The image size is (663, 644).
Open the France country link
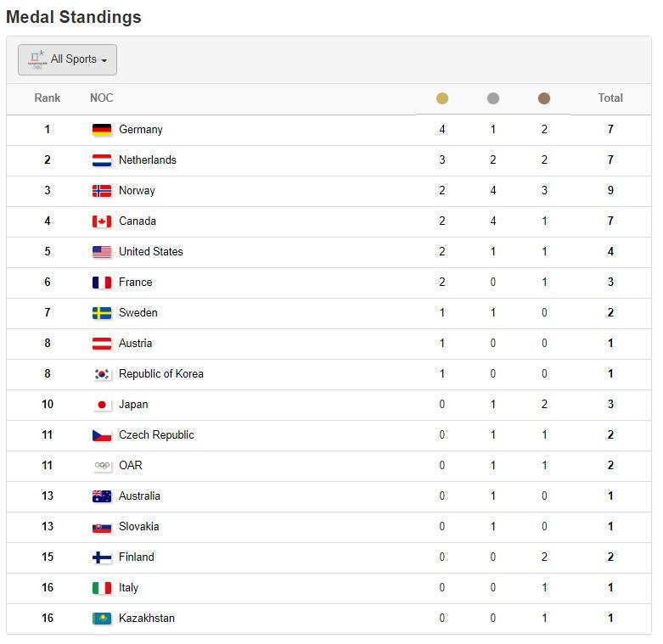(136, 283)
